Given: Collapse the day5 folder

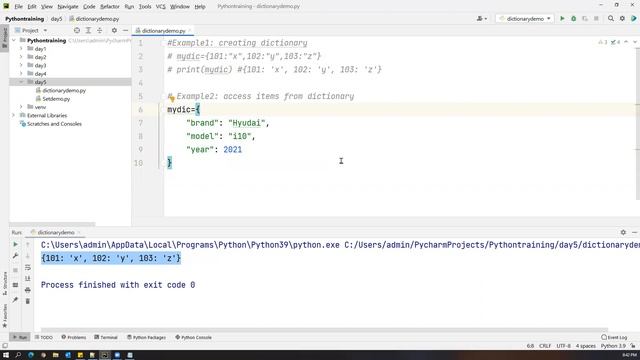Looking at the screenshot, I should pos(21,82).
